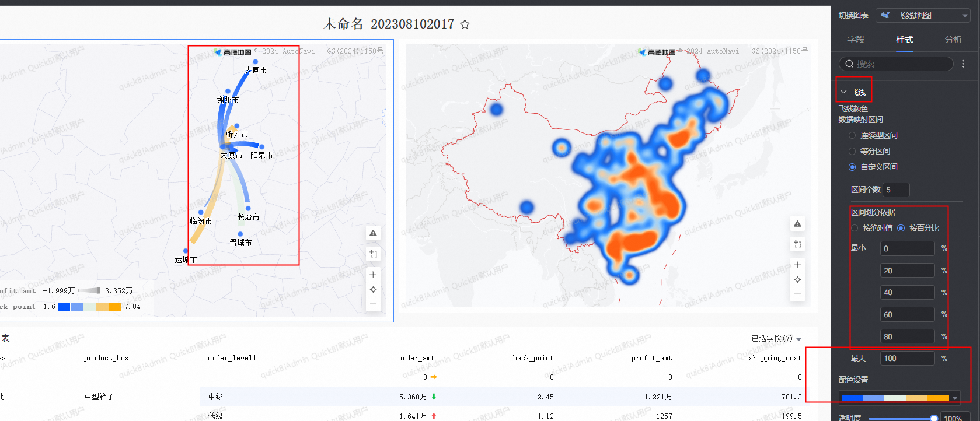Click the profit_amt column header
This screenshot has height=421, width=980.
(651, 358)
